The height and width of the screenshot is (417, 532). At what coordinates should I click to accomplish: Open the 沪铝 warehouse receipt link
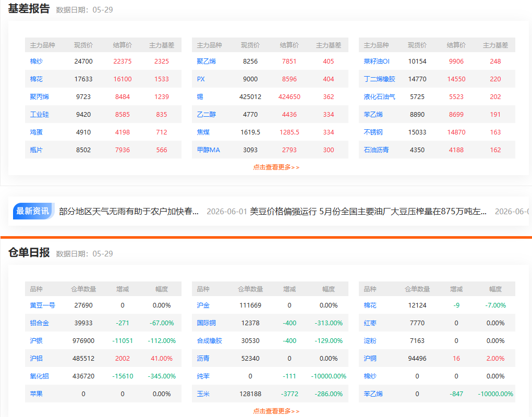37,358
